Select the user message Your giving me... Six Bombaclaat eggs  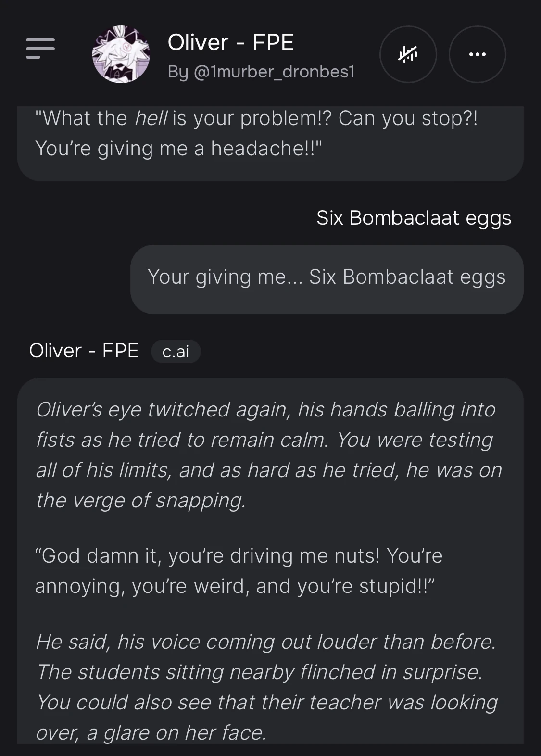click(327, 277)
